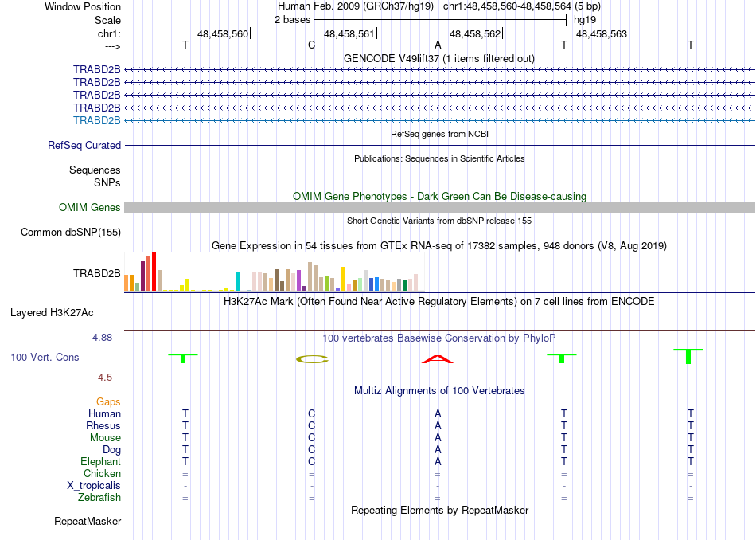The height and width of the screenshot is (540, 756).
Task: Click the tall yellow bar in GTEx chart
Action: (343, 279)
